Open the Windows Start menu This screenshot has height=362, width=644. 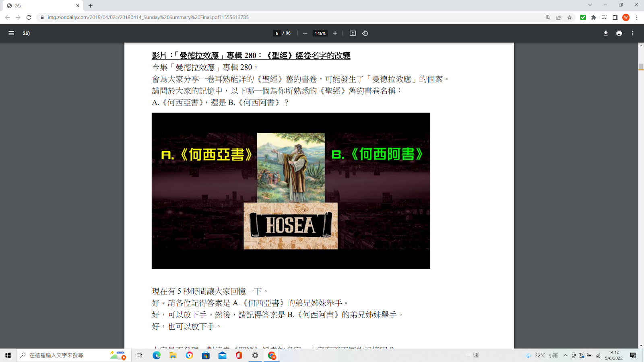pyautogui.click(x=8, y=355)
